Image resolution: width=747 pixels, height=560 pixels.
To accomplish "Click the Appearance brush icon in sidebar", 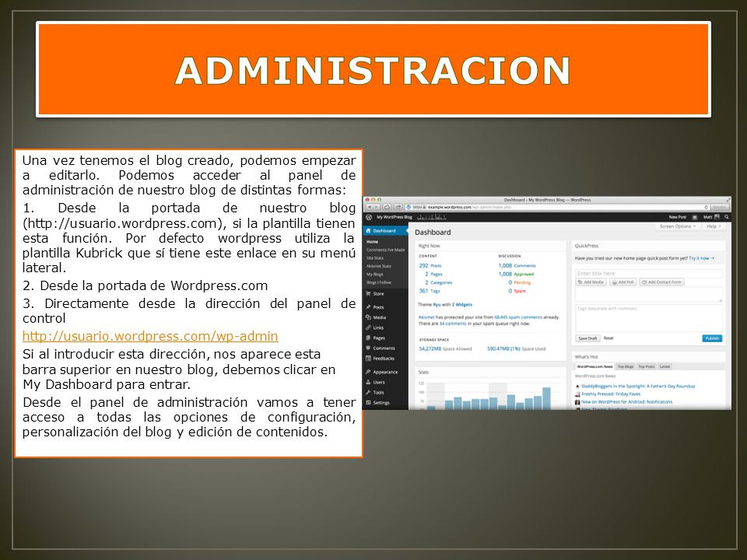I will [368, 372].
